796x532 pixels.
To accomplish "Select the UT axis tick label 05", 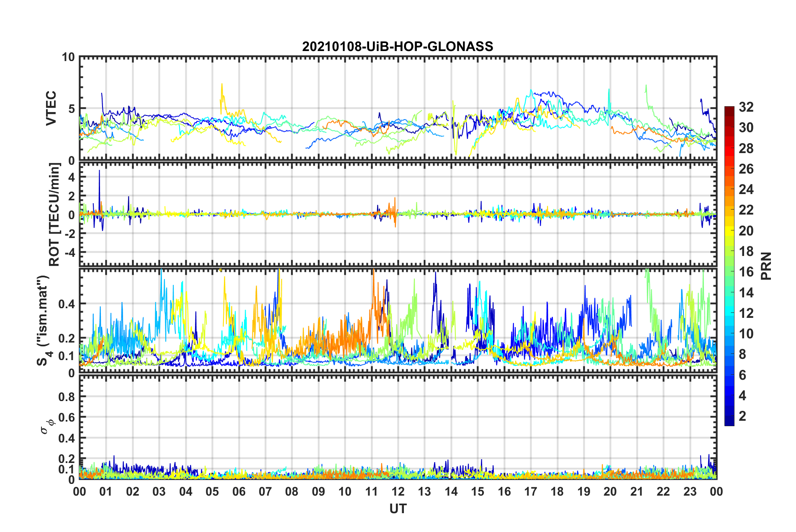I will pyautogui.click(x=212, y=491).
